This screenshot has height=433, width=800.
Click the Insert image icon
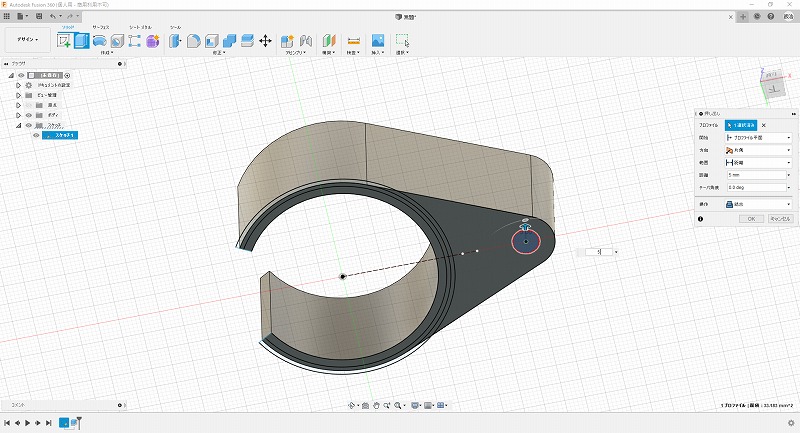tap(378, 41)
